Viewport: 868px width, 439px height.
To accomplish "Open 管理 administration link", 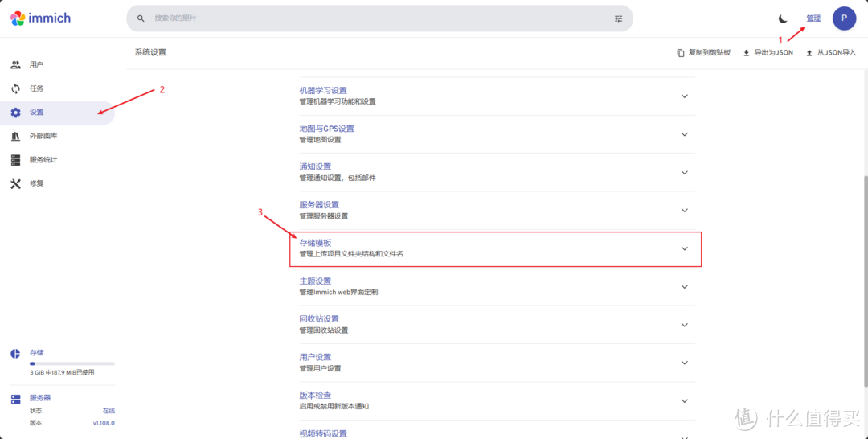I will [x=813, y=18].
